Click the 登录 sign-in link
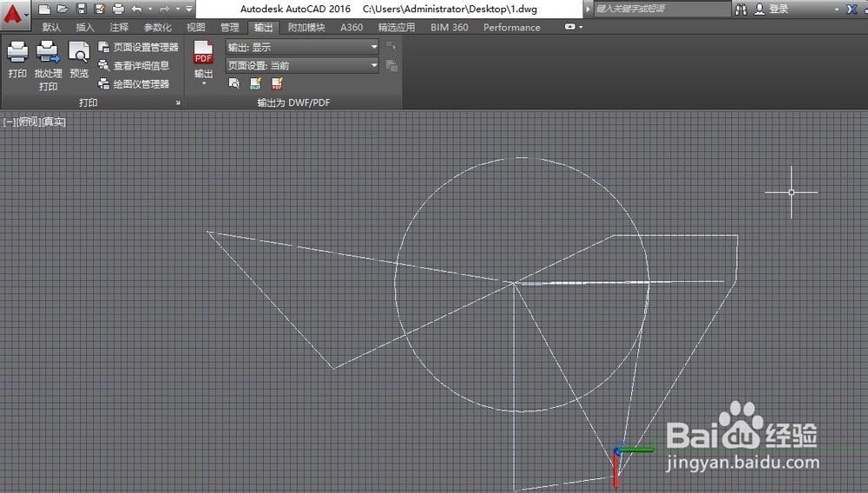 [779, 9]
